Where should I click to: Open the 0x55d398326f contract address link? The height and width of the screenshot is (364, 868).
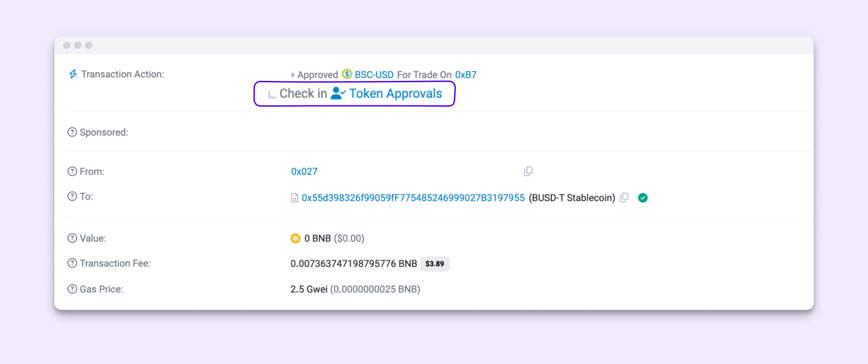tap(413, 198)
